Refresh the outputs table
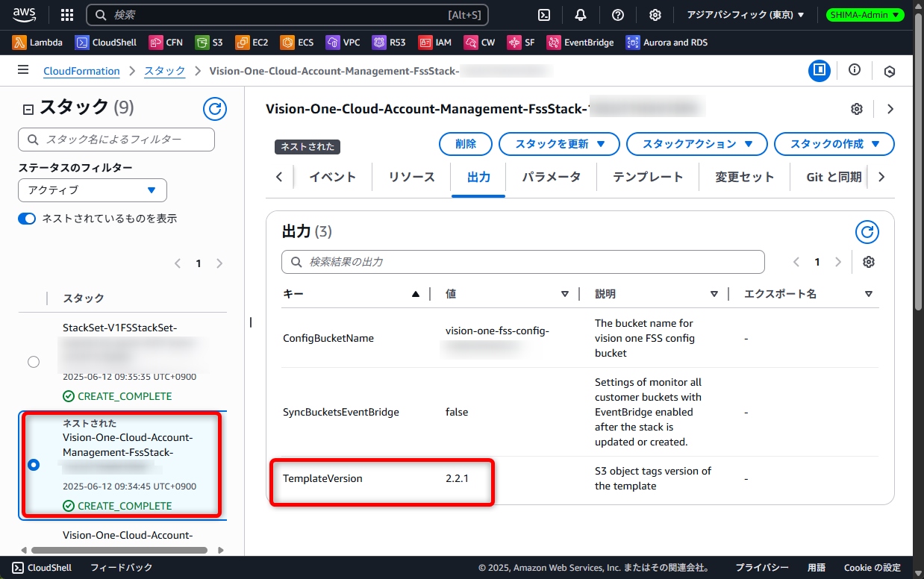This screenshot has height=579, width=924. click(x=867, y=232)
